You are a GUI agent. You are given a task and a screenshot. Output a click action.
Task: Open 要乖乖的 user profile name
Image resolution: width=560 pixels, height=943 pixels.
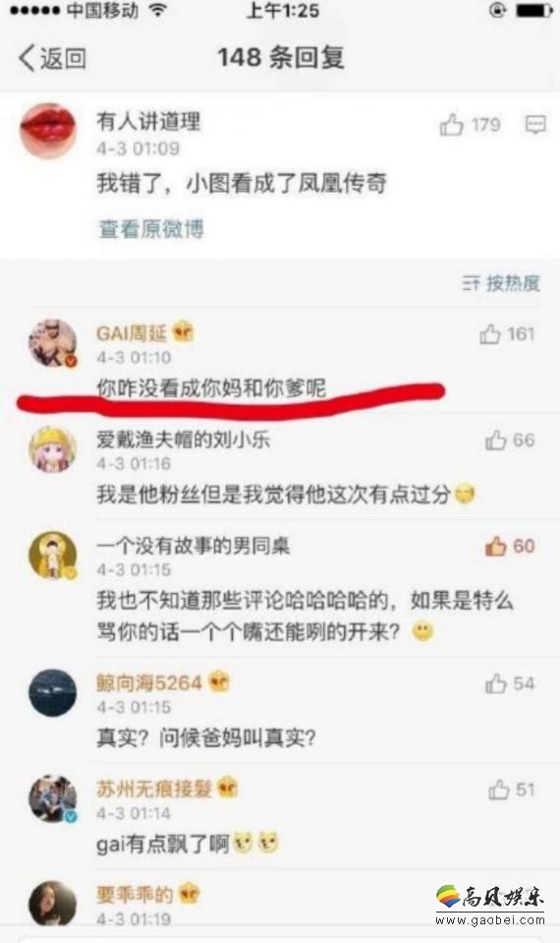pyautogui.click(x=135, y=894)
